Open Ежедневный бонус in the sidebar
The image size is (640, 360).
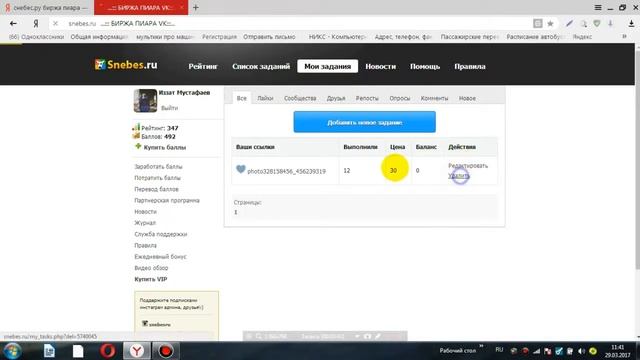click(x=160, y=257)
